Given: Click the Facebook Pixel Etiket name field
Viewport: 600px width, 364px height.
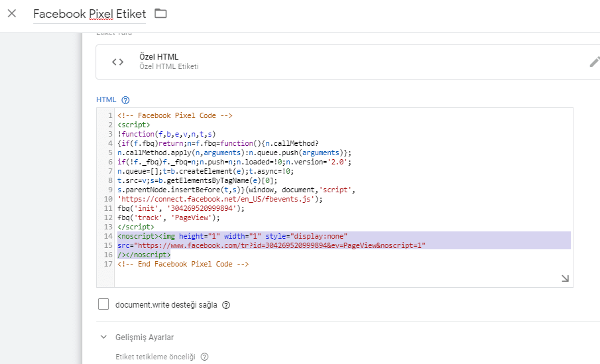Looking at the screenshot, I should pyautogui.click(x=90, y=14).
